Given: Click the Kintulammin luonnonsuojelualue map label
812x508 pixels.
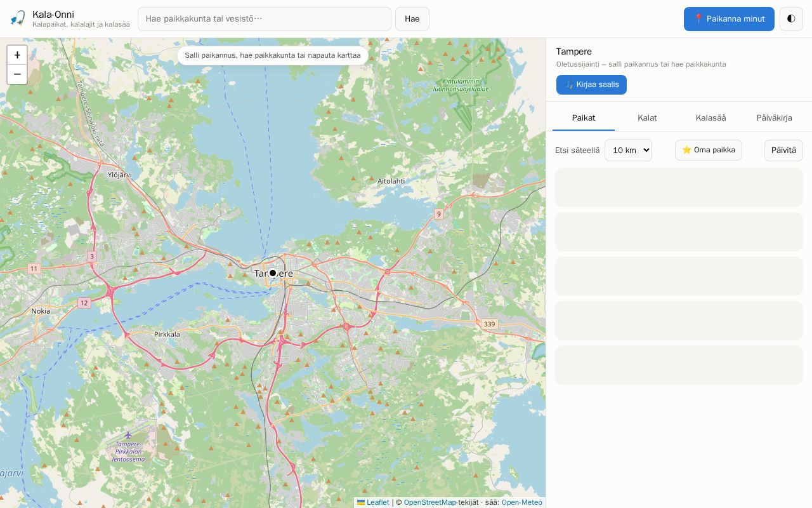Looking at the screenshot, I should coord(461,85).
